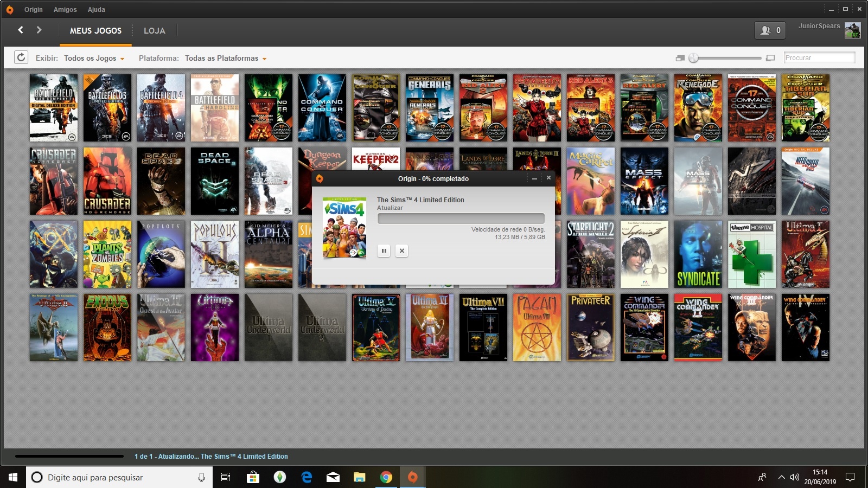Select Alpha Centauri game cover
This screenshot has height=488, width=868.
tap(269, 254)
